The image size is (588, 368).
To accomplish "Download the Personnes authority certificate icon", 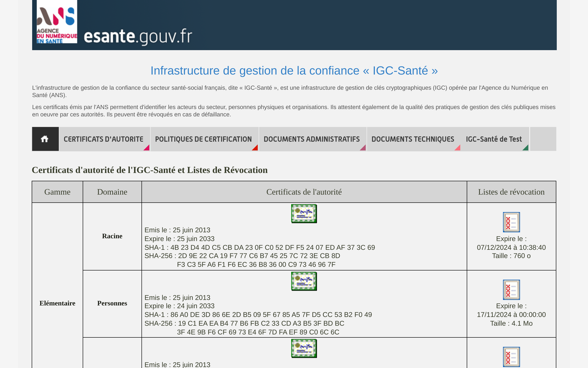I will 304,281.
